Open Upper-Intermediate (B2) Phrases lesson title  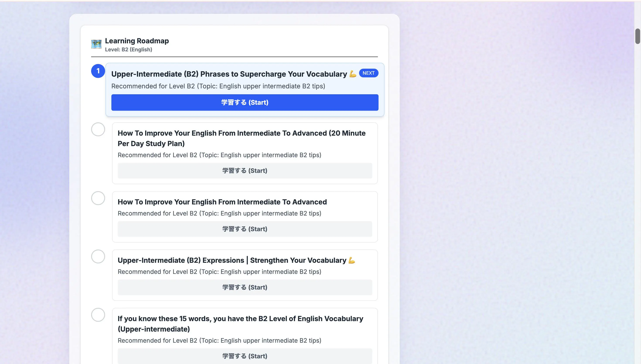(x=229, y=74)
